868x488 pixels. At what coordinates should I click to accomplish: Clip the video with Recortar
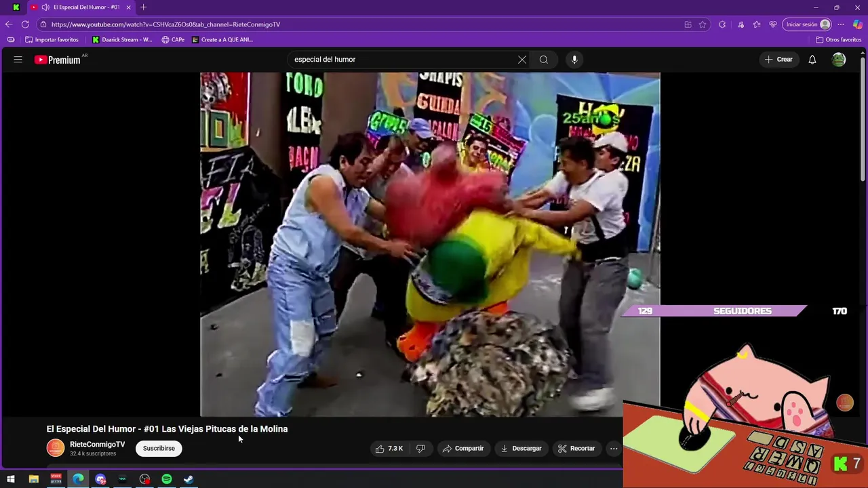pos(576,449)
